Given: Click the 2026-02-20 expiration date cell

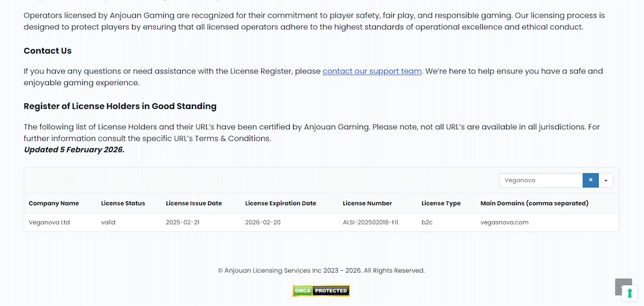Looking at the screenshot, I should pos(262,222).
